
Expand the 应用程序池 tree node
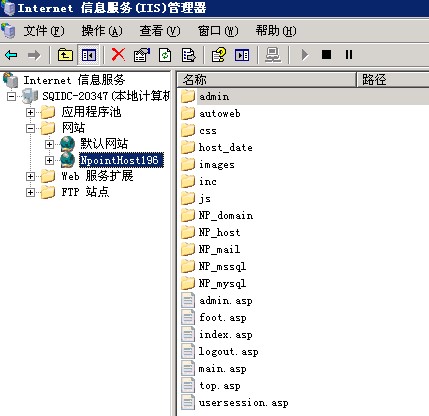point(30,112)
